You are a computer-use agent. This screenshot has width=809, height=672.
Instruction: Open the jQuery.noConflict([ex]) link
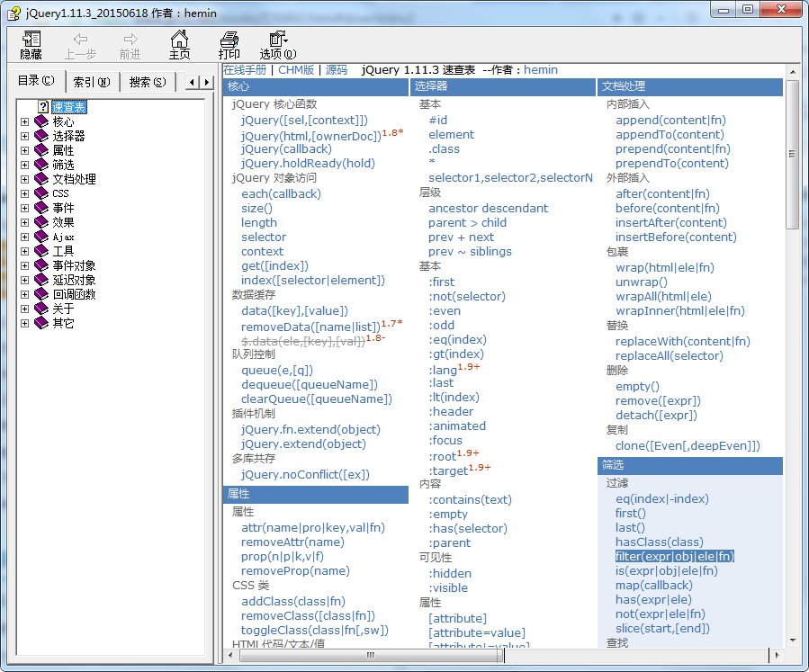(x=305, y=474)
